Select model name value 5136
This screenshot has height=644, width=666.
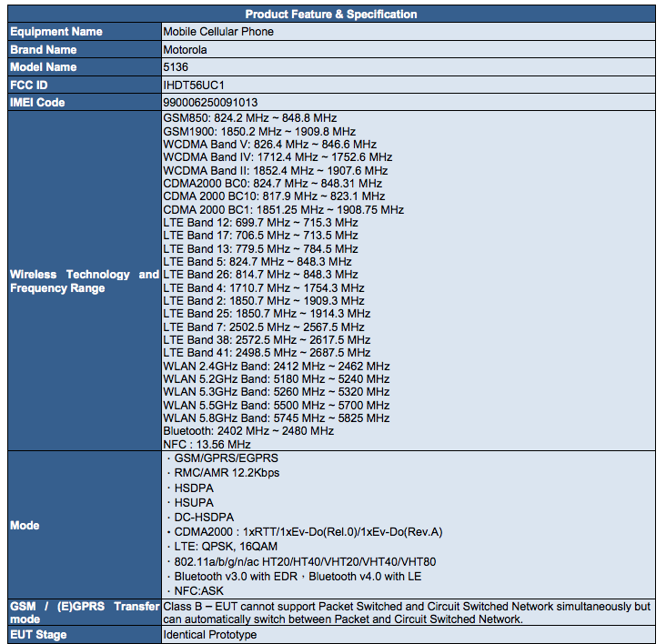coord(175,66)
